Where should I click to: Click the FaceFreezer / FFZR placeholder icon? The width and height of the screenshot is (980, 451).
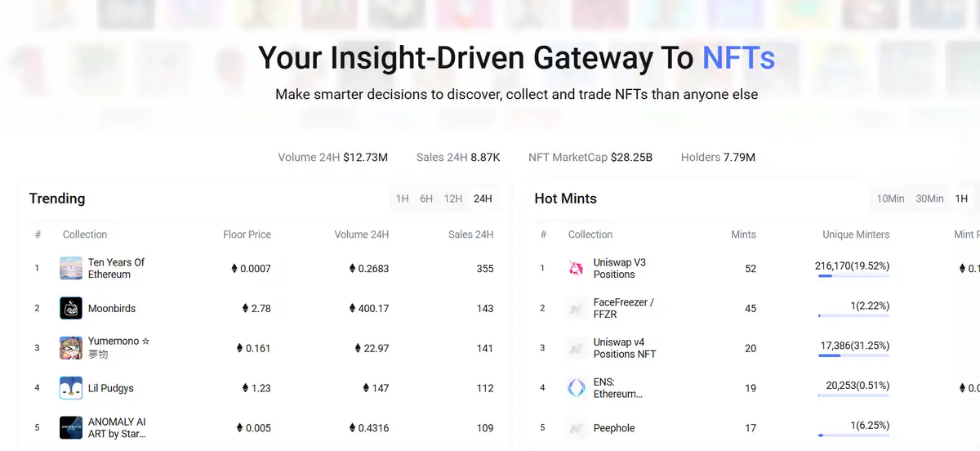click(577, 308)
